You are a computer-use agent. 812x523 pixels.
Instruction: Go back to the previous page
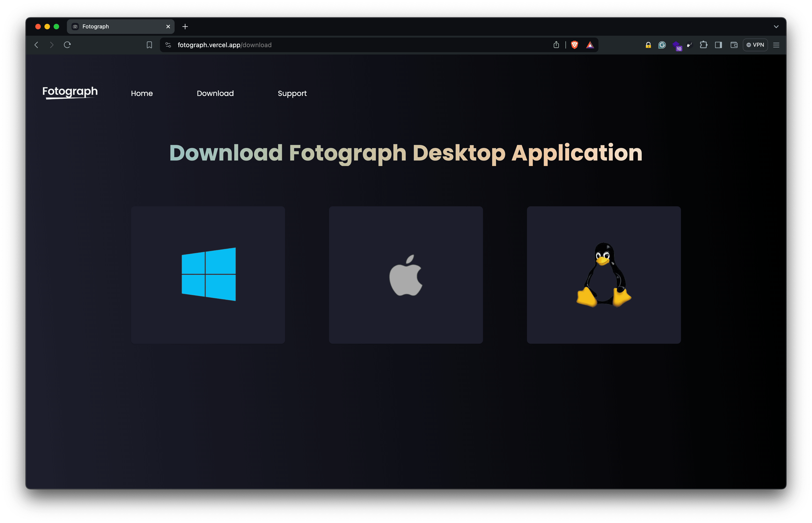pyautogui.click(x=37, y=45)
